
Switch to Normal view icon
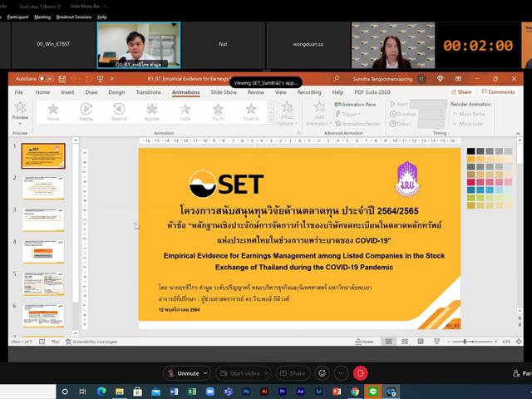[x=389, y=342]
